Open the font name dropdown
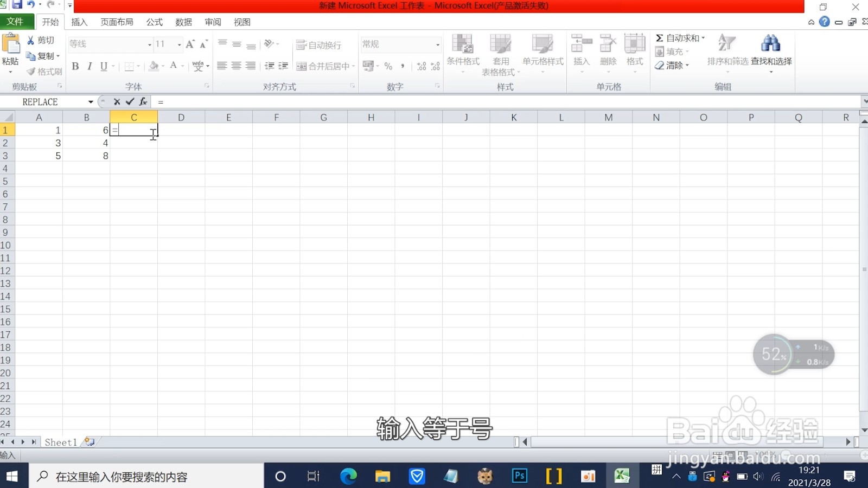The height and width of the screenshot is (488, 868). 150,44
